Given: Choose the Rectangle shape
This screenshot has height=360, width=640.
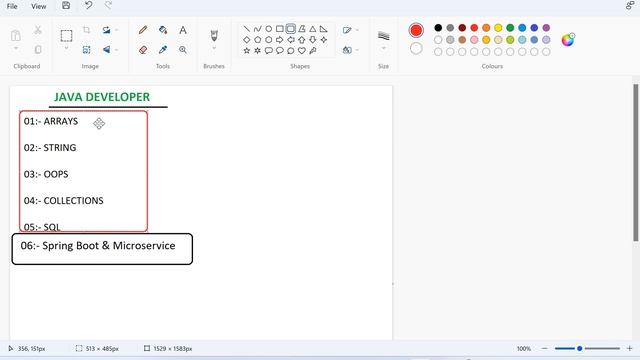Looking at the screenshot, I should 280,29.
